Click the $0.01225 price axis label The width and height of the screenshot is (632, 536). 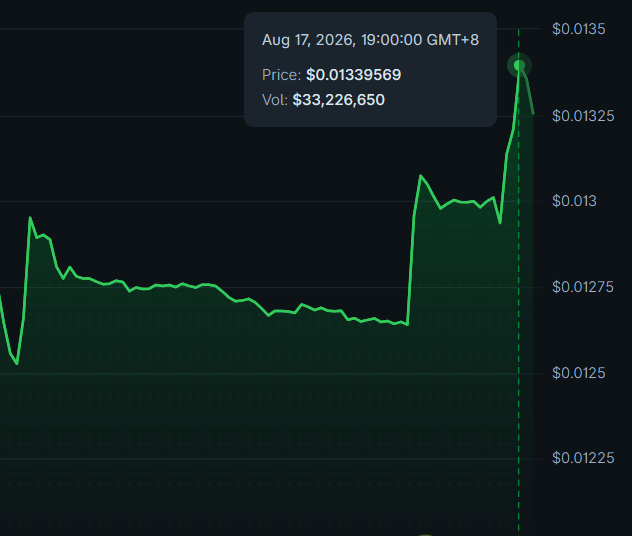pyautogui.click(x=583, y=458)
